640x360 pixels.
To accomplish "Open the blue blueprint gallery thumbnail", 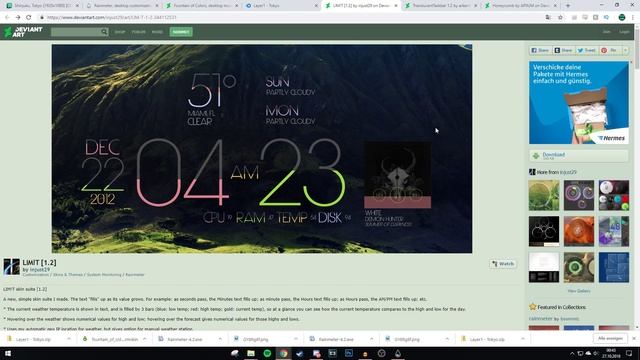I will (x=614, y=267).
